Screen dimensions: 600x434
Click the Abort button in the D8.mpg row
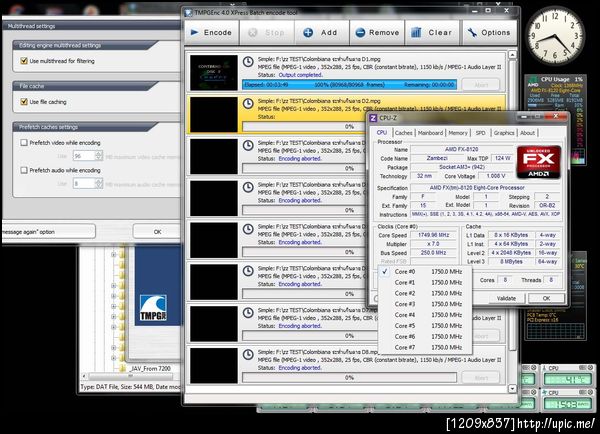point(481,378)
